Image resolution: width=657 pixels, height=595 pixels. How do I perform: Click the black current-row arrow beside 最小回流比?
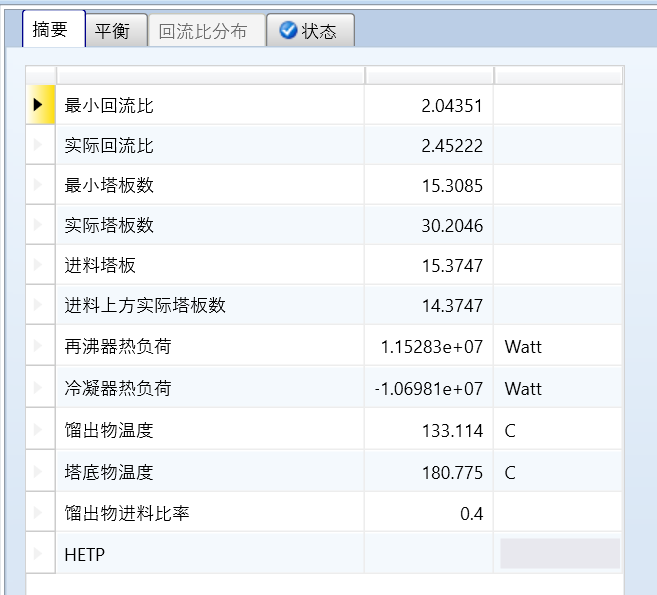(x=39, y=105)
